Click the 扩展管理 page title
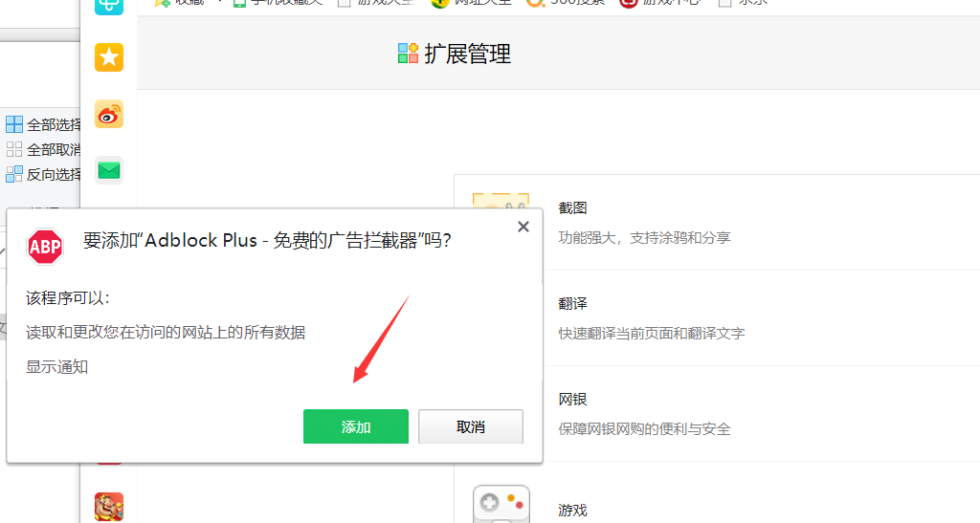The image size is (980, 523). tap(467, 54)
